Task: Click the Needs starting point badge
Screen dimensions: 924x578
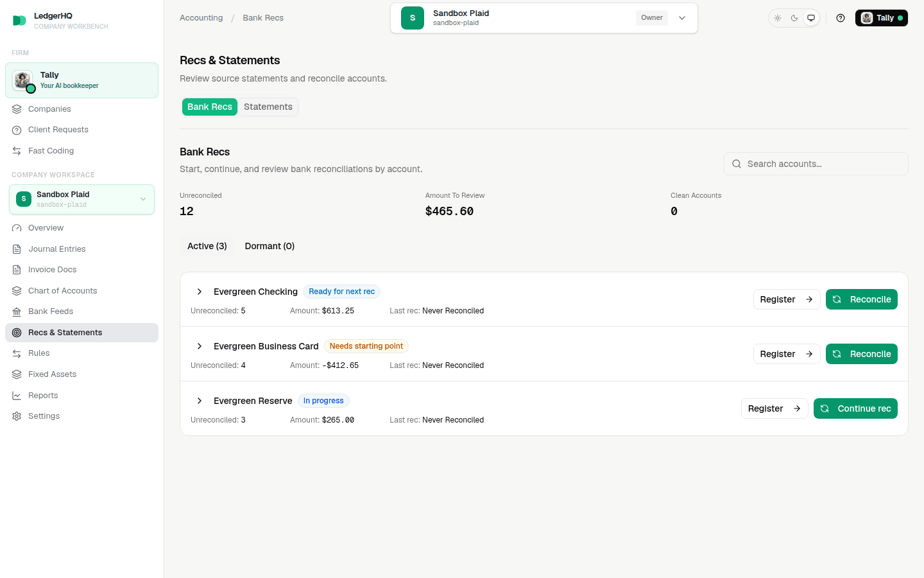Action: tap(366, 346)
